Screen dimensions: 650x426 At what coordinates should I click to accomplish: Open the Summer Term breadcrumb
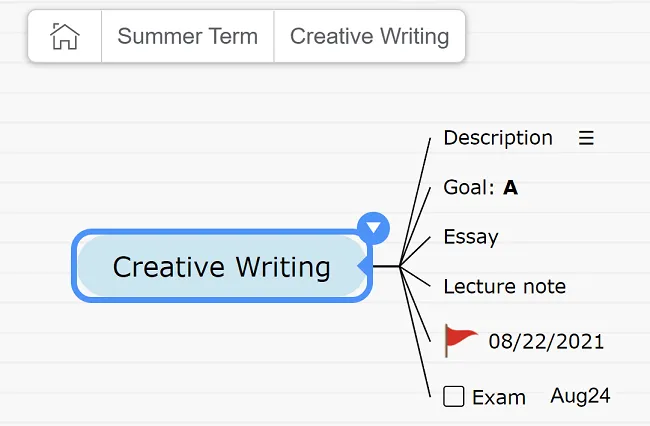pyautogui.click(x=187, y=36)
